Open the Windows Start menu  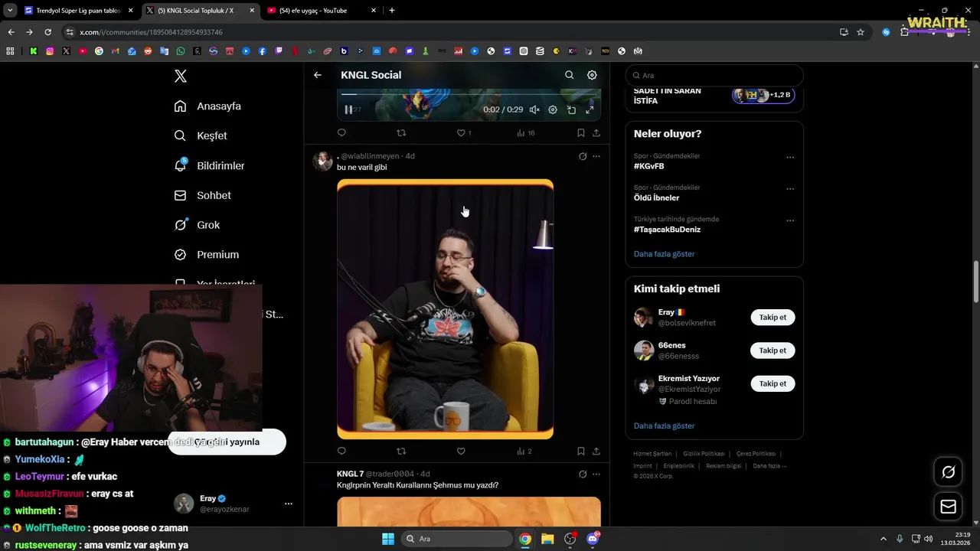(387, 539)
